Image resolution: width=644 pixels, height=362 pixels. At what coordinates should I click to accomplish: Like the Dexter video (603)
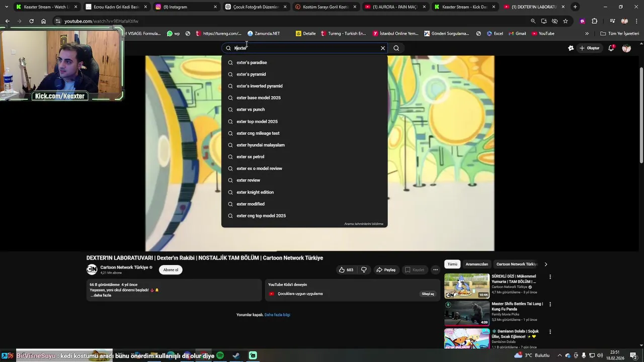point(346,270)
